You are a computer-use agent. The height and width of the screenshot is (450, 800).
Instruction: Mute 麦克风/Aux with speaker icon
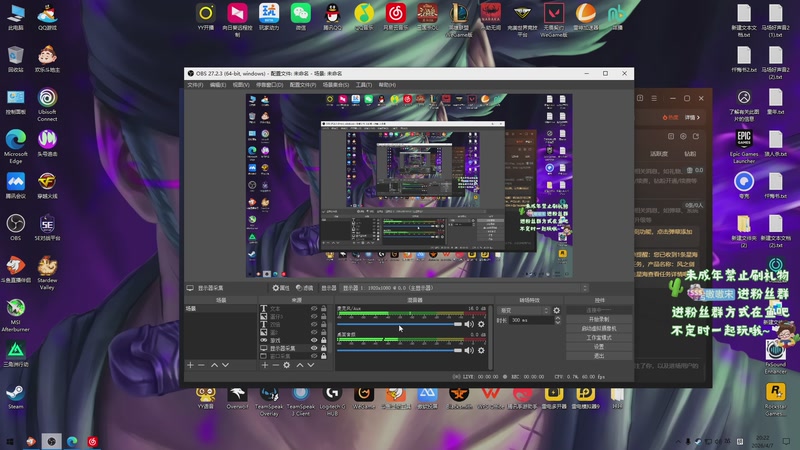coord(469,324)
